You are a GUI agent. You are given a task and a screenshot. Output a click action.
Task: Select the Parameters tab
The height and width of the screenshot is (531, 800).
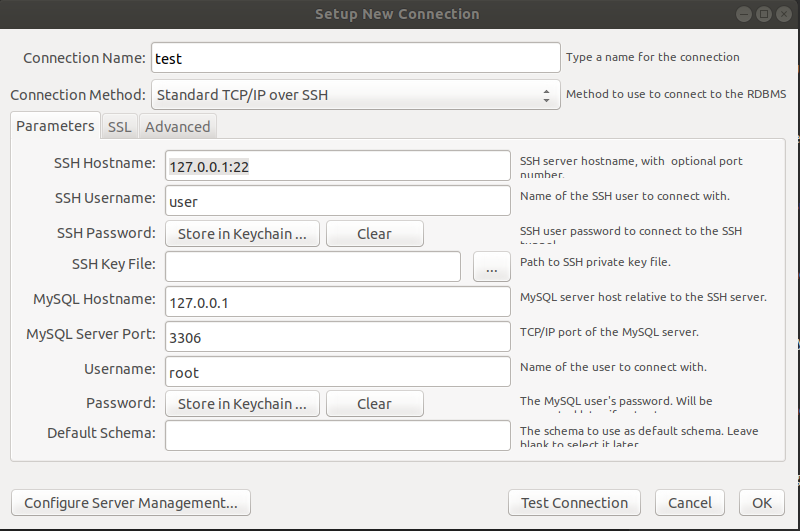point(55,127)
